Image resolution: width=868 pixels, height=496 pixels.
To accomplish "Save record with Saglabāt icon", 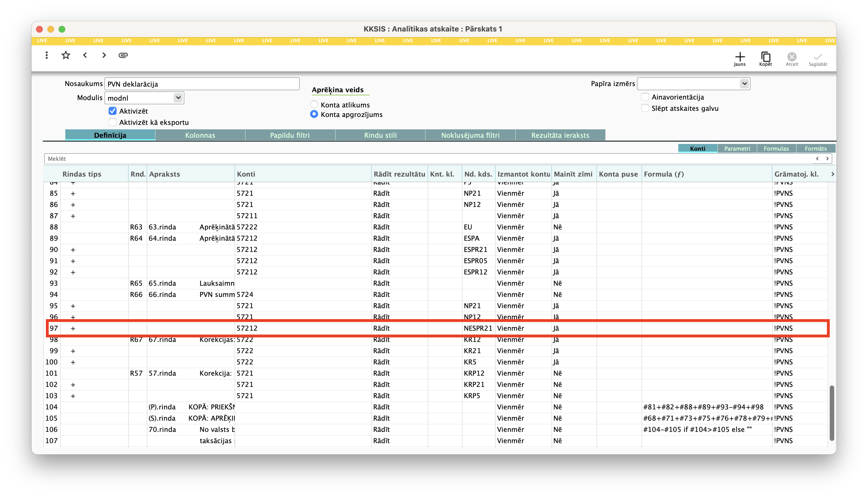I will coord(818,59).
